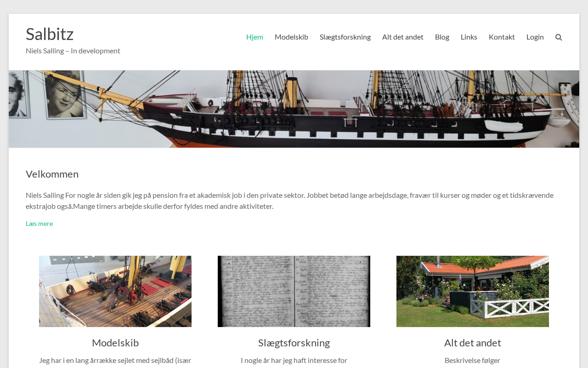Open the Blog page
Image resolution: width=588 pixels, height=368 pixels.
[442, 37]
